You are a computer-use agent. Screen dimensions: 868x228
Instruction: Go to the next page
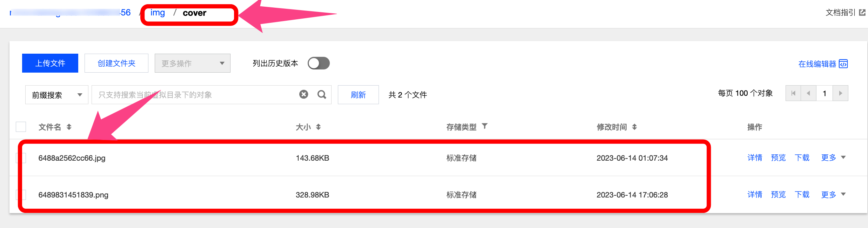(841, 93)
